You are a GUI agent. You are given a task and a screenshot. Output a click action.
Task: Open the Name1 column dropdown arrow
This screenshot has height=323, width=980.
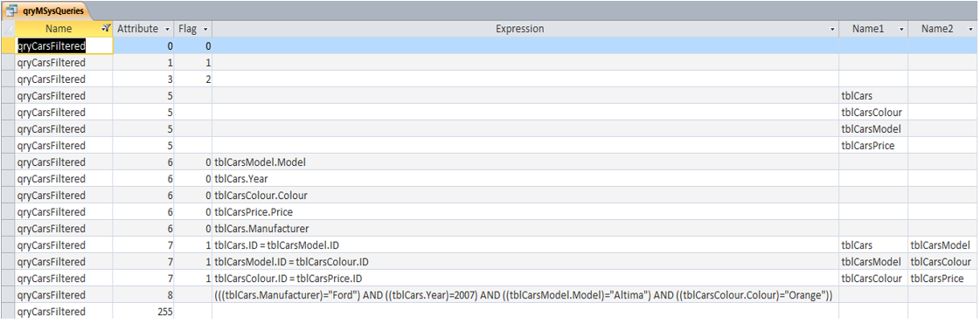point(901,30)
